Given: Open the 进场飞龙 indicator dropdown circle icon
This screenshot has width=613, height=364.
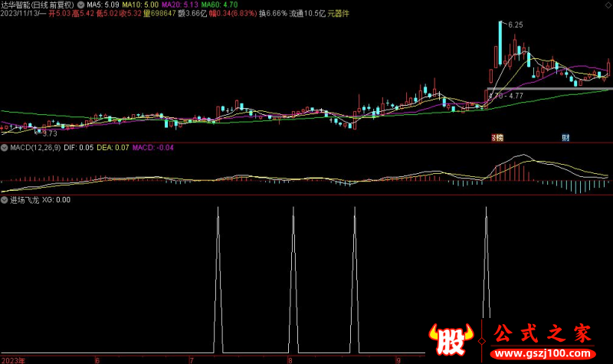Looking at the screenshot, I should point(5,200).
